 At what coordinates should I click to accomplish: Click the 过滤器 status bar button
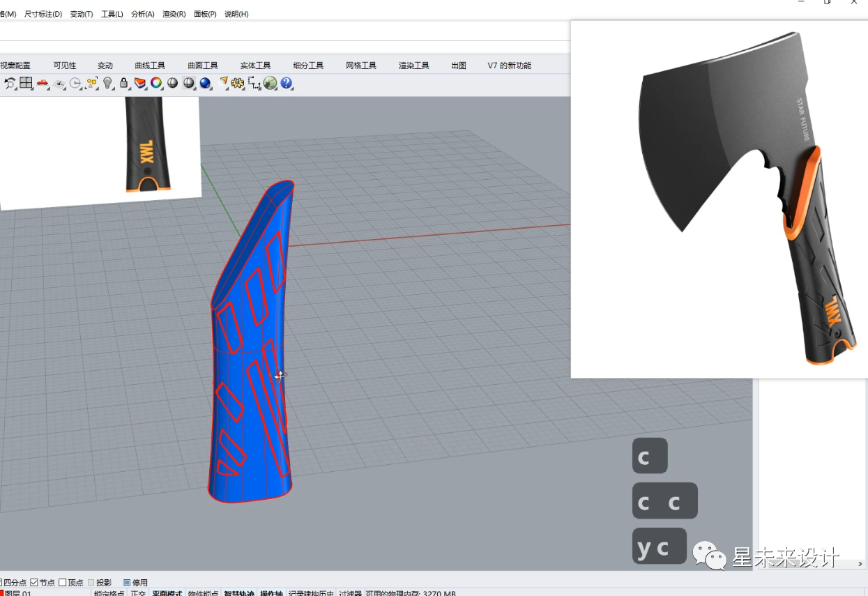click(351, 593)
